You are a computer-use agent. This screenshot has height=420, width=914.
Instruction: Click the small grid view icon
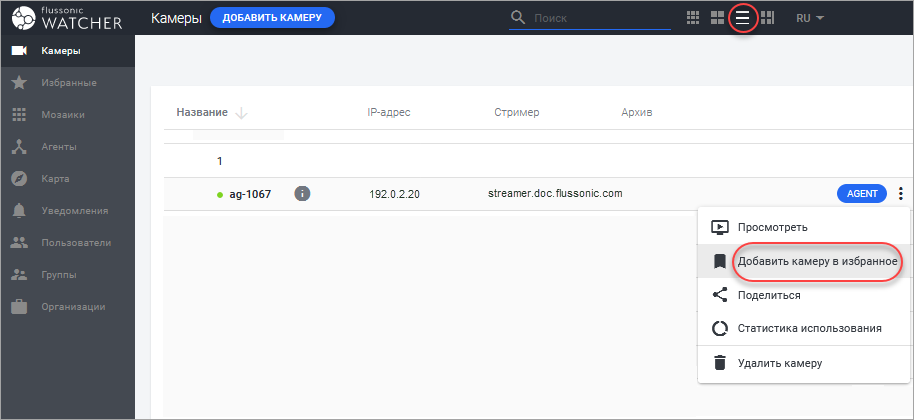point(693,18)
